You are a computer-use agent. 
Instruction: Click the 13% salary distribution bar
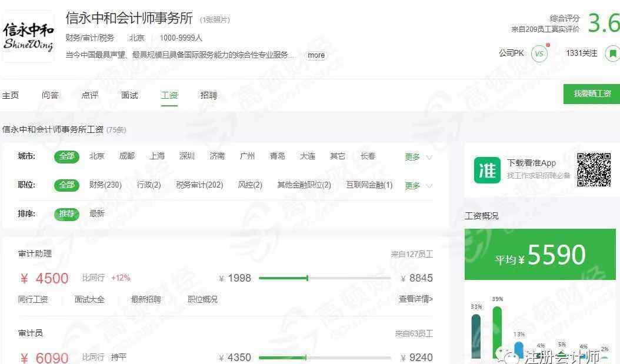519,350
